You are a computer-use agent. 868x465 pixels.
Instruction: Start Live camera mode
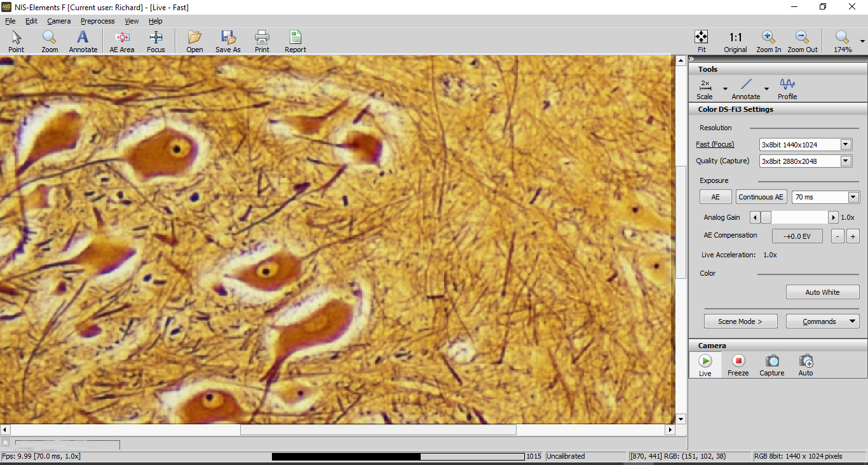[x=705, y=365]
